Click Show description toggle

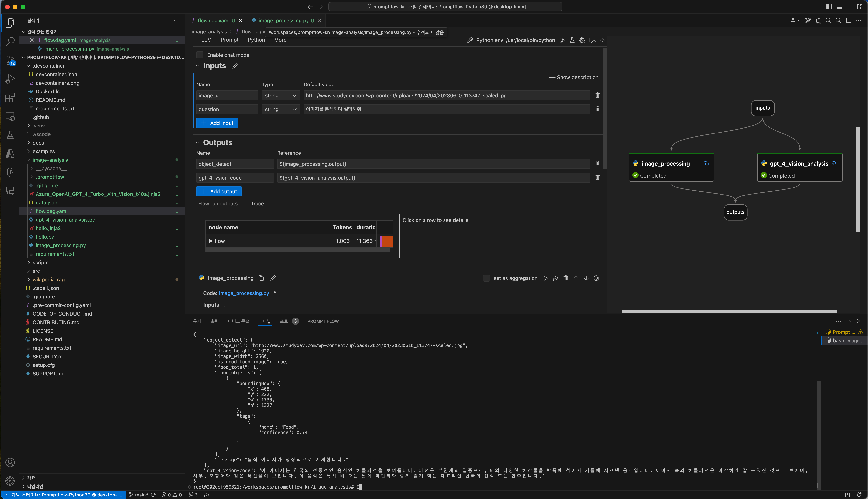pos(574,77)
